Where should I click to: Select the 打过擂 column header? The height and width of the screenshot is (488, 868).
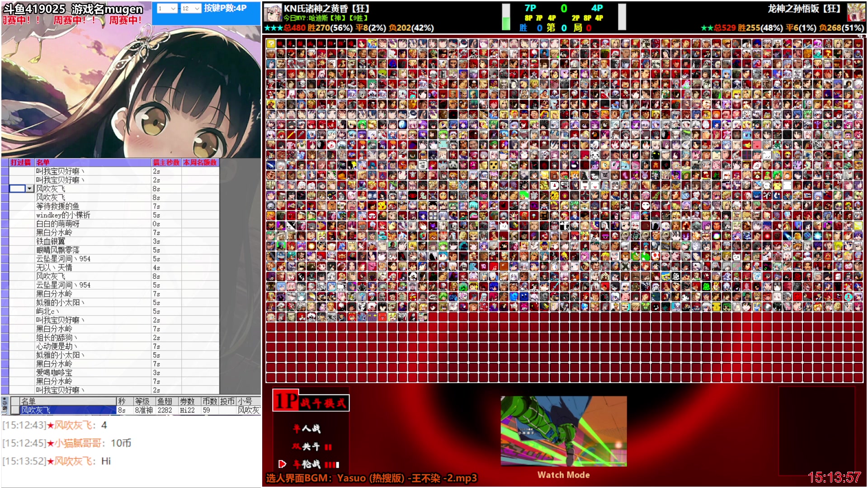click(21, 162)
